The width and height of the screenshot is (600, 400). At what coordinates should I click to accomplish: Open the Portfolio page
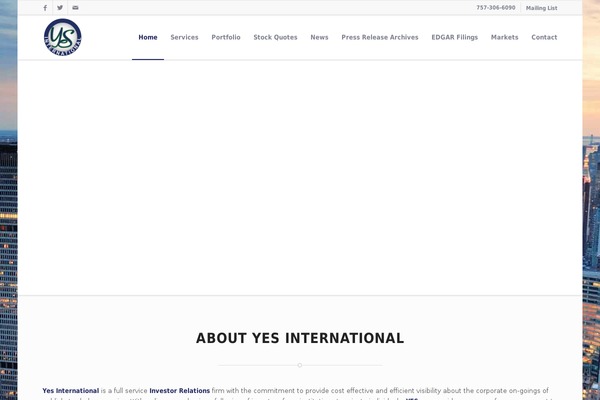pos(226,37)
